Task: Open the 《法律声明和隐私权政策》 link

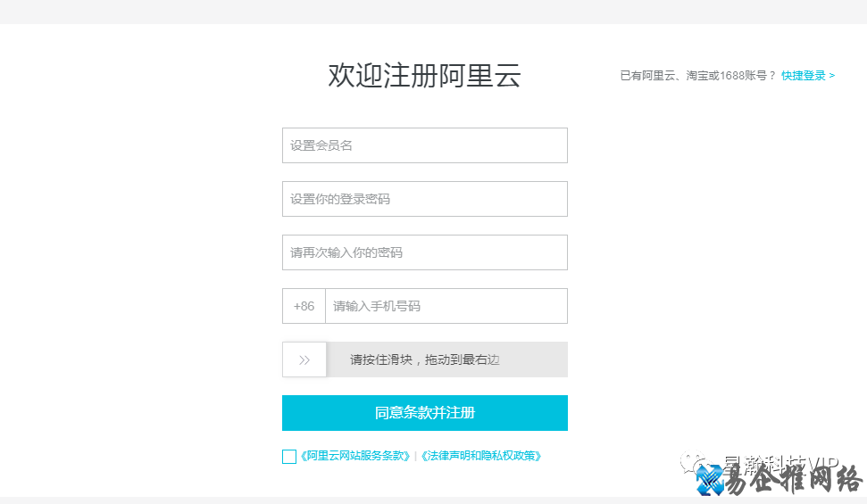Action: 480,456
